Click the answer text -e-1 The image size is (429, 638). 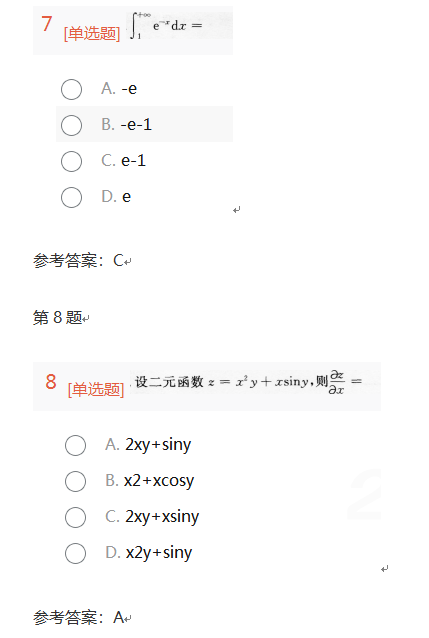coord(136,125)
